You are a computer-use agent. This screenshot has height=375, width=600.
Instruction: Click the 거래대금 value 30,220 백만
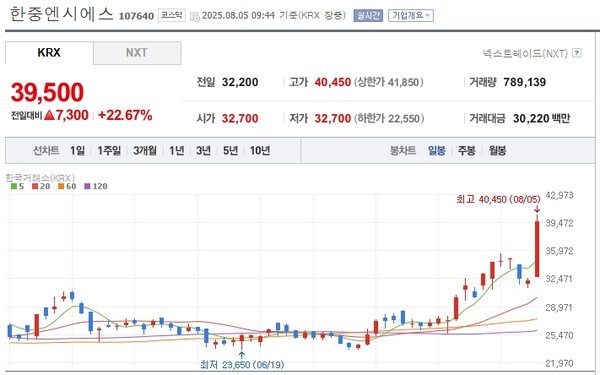coord(541,118)
